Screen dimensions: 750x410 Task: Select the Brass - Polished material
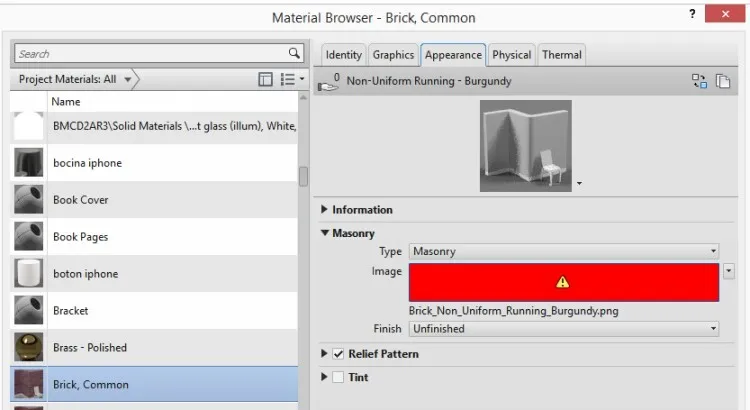coord(154,347)
